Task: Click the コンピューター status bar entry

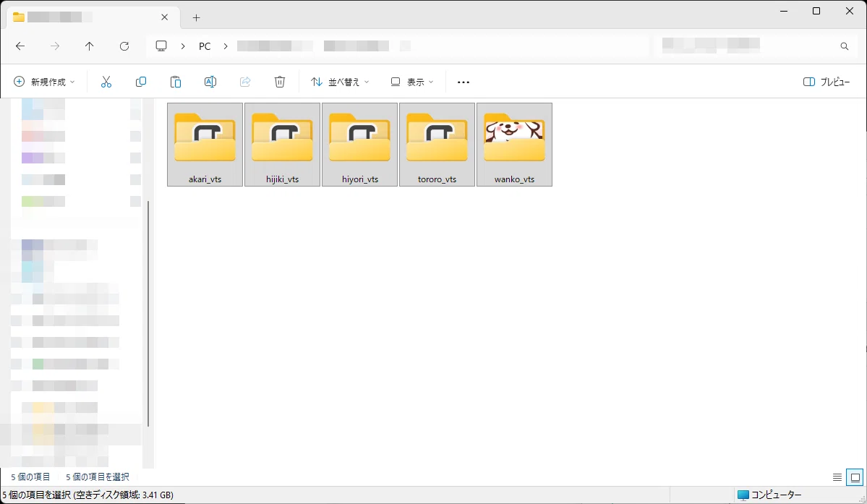Action: click(x=769, y=495)
